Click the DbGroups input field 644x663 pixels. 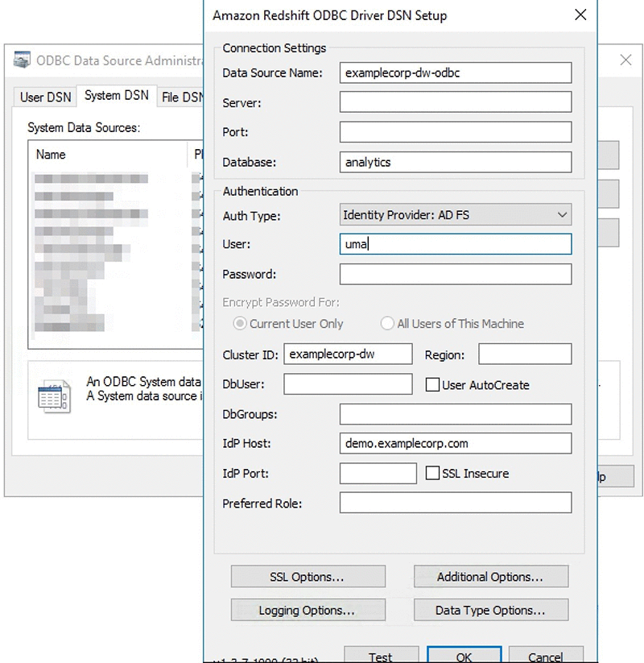tap(456, 414)
